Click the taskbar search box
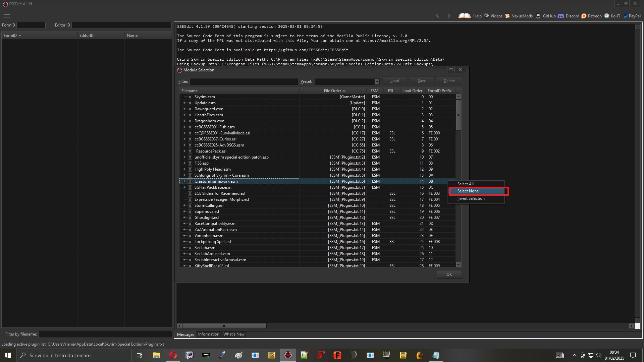Image resolution: width=644 pixels, height=362 pixels. (x=74, y=355)
